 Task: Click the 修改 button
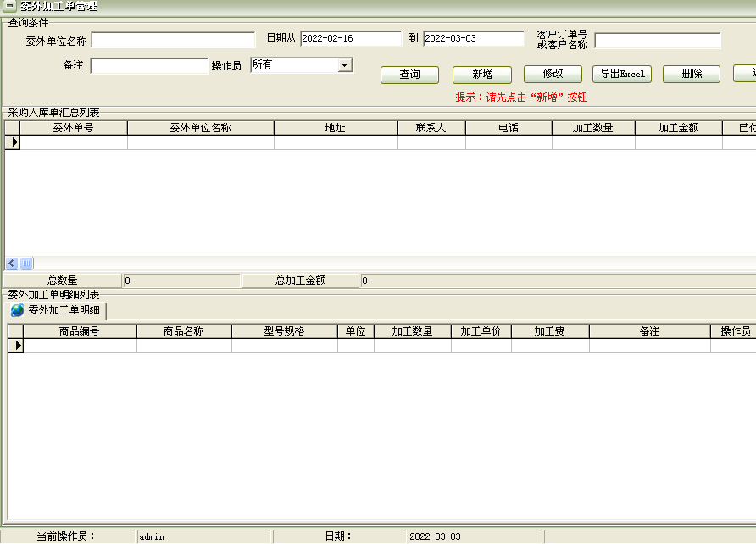(x=553, y=75)
